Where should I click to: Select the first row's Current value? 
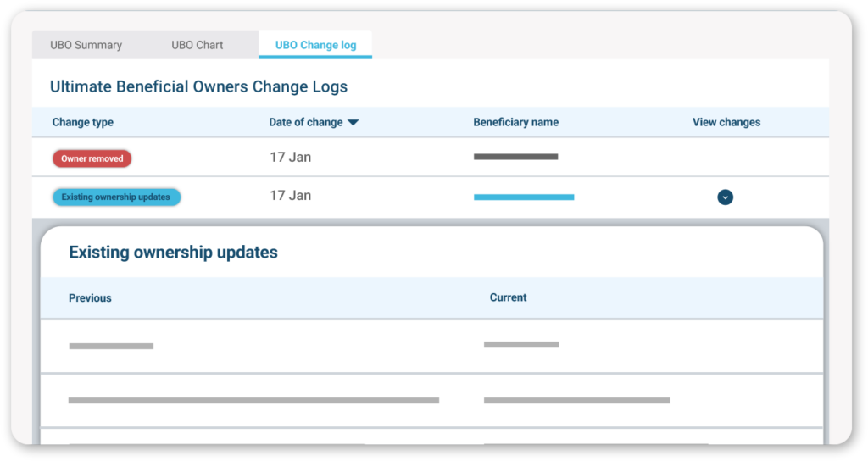(520, 345)
